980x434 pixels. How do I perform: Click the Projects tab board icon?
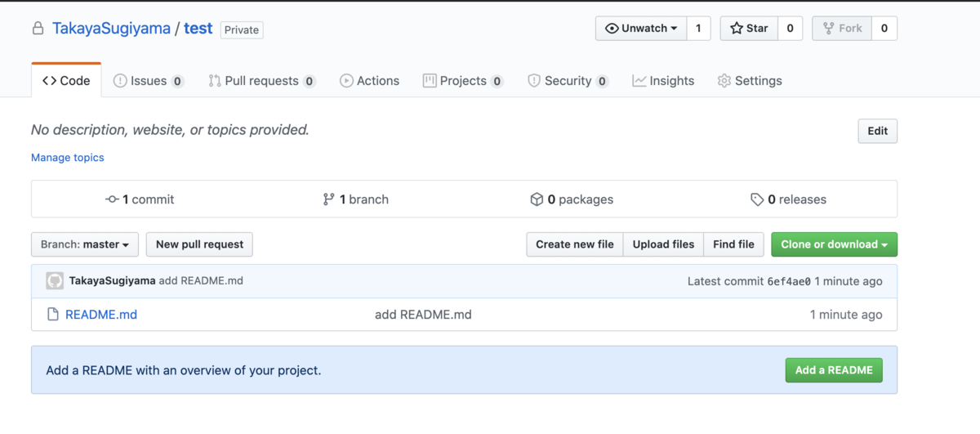430,80
